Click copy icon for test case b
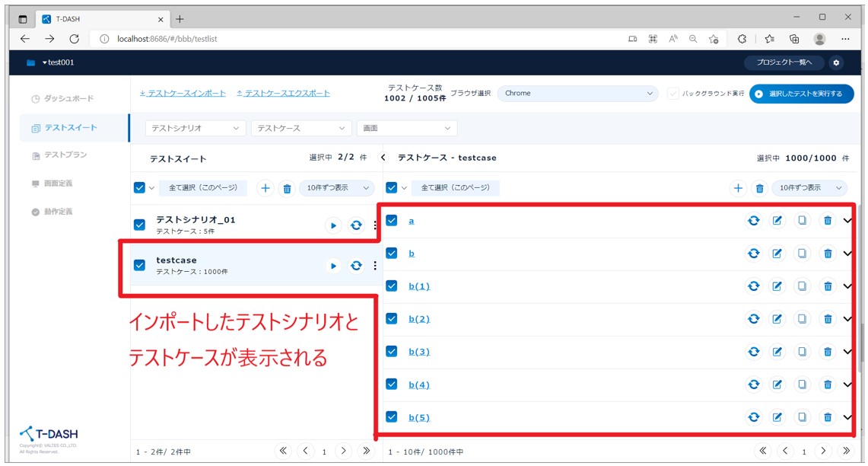 click(802, 254)
